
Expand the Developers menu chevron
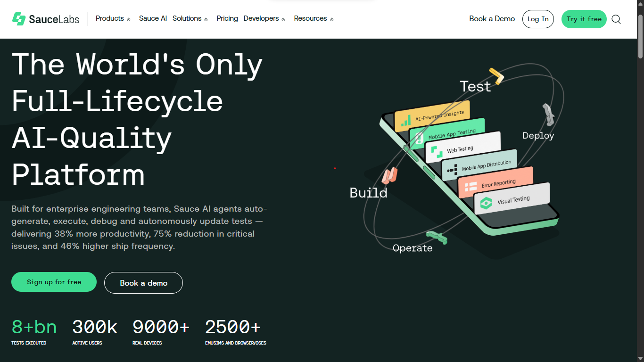pos(283,19)
